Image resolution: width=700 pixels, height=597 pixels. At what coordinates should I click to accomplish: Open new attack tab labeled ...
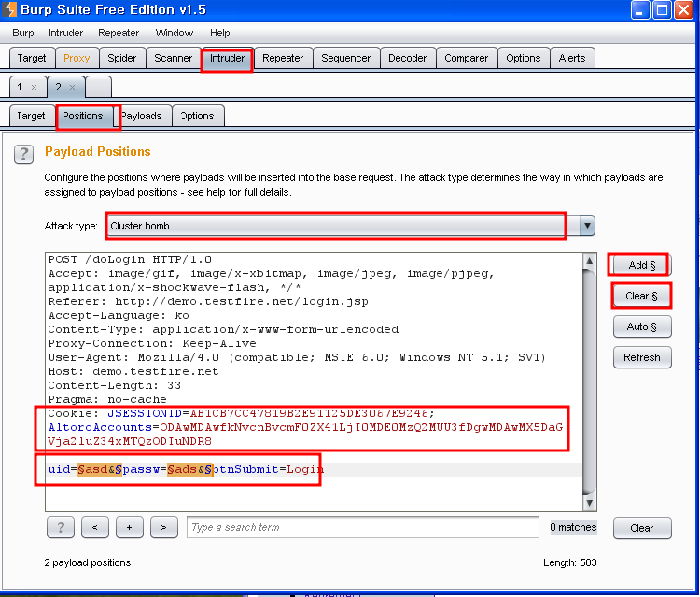pos(99,88)
